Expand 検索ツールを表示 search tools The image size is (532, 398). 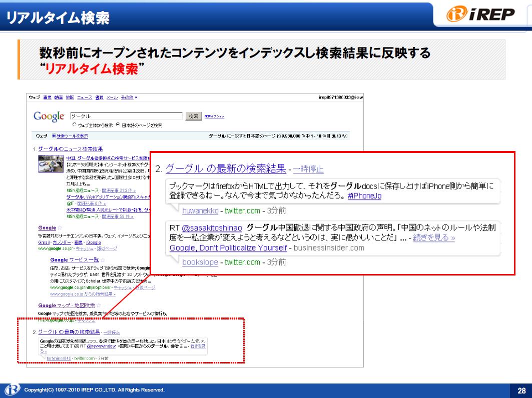[72, 136]
